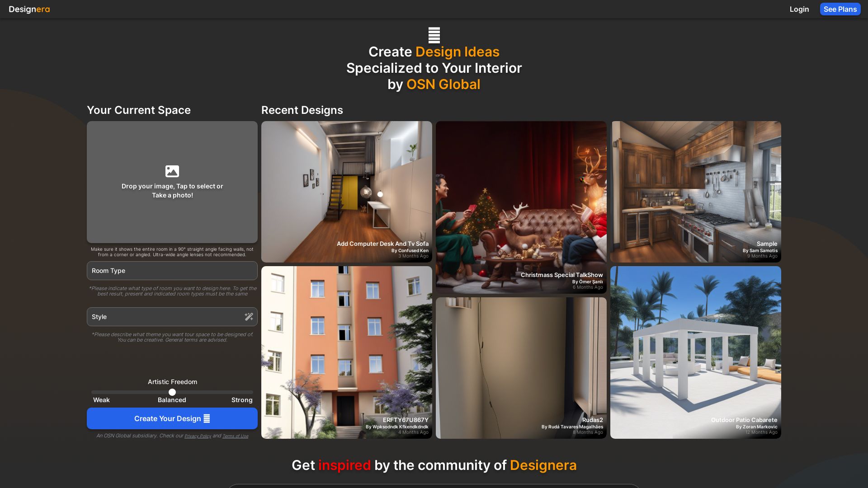The image size is (868, 488).
Task: Click the striped logo icon above the headline
Action: tap(434, 35)
